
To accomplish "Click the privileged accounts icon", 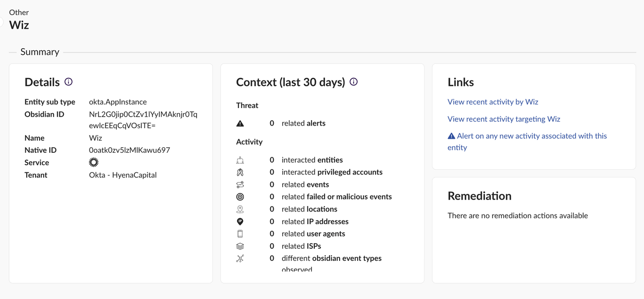I will coord(240,172).
